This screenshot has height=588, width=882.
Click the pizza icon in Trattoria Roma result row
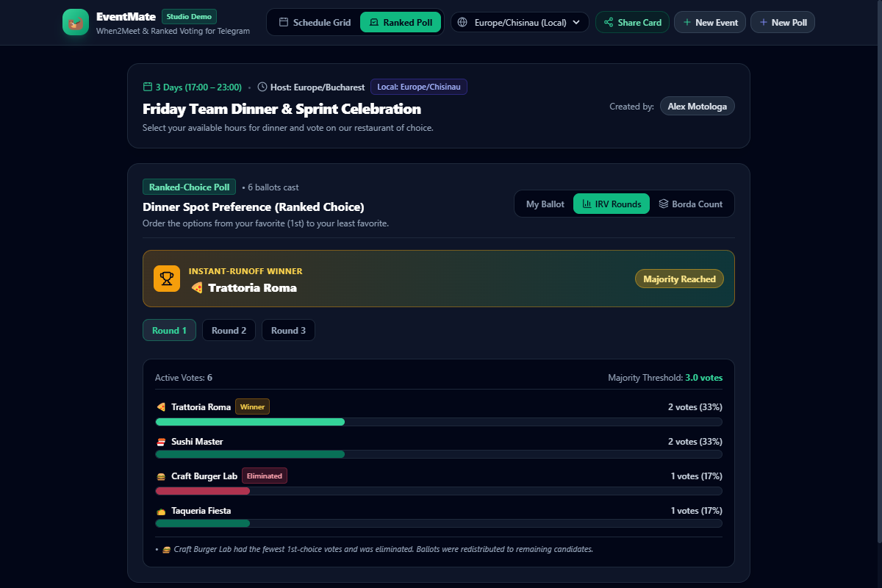[161, 407]
